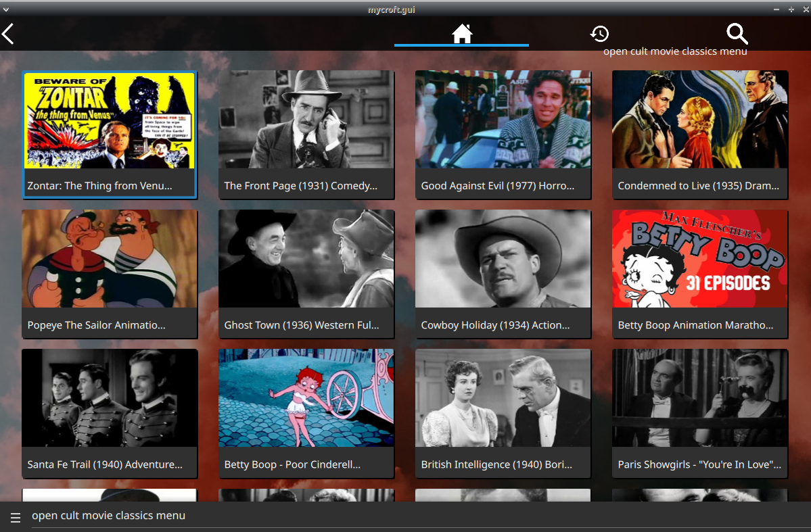This screenshot has width=811, height=532.
Task: Click title 'Betty Boop - Poor Cinderell...'
Action: pos(292,464)
